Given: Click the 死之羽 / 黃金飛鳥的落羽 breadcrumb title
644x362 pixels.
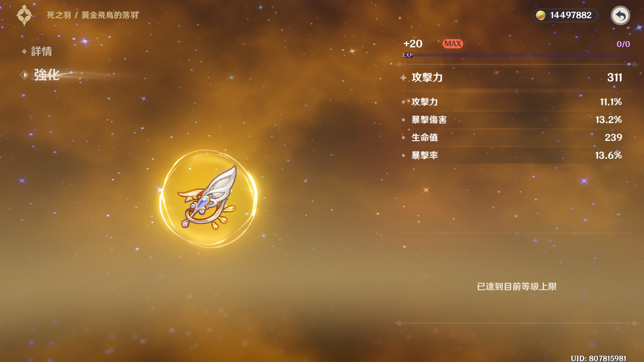Looking at the screenshot, I should (92, 15).
